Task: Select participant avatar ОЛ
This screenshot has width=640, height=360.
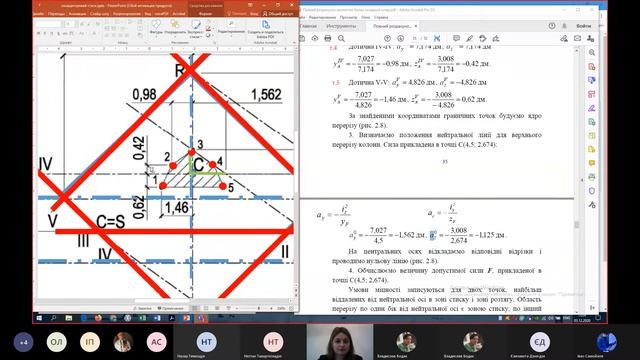Action: [x=56, y=342]
